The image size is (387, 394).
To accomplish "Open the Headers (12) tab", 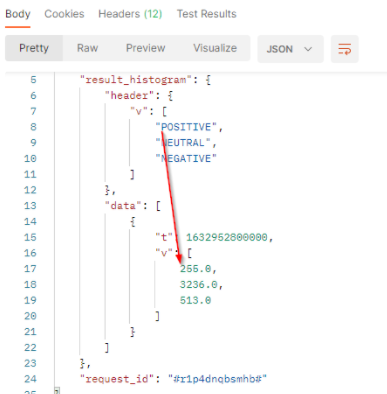I will [x=130, y=14].
